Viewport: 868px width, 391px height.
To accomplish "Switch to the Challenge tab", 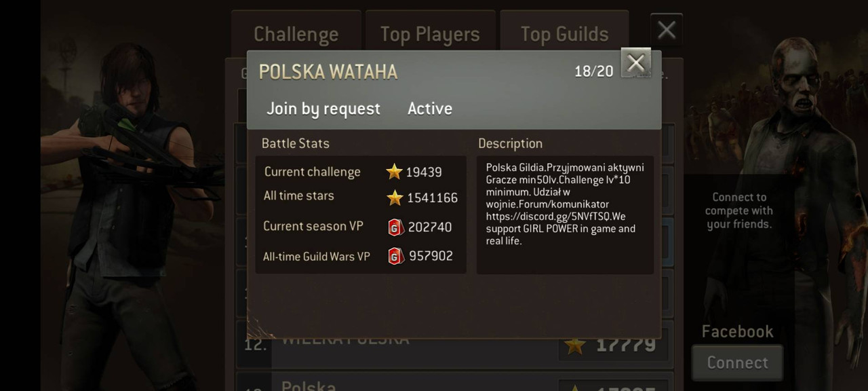I will click(x=296, y=34).
